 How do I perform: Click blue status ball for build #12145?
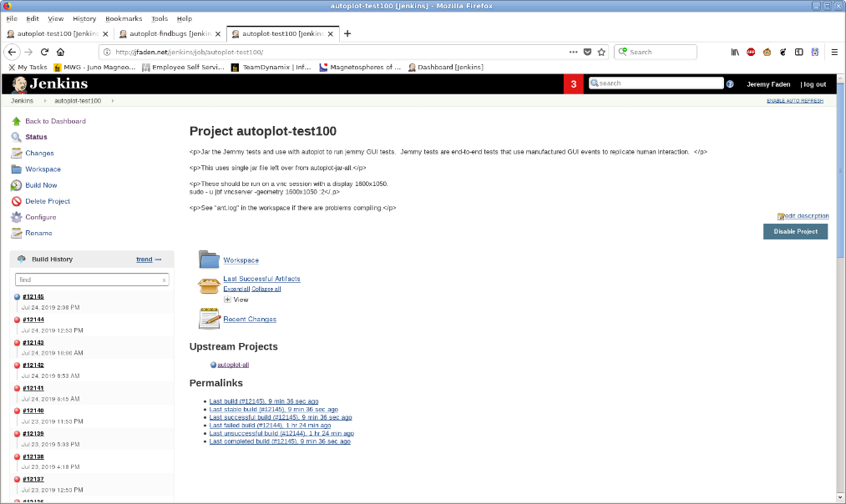18,297
